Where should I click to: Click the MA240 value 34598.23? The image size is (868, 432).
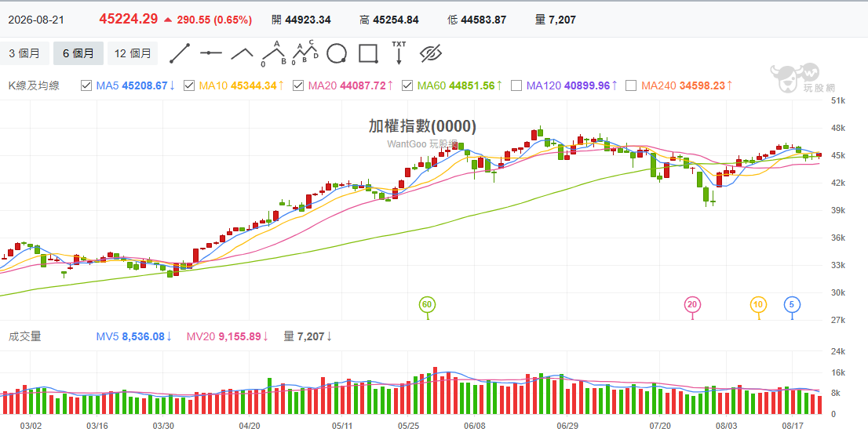point(701,85)
